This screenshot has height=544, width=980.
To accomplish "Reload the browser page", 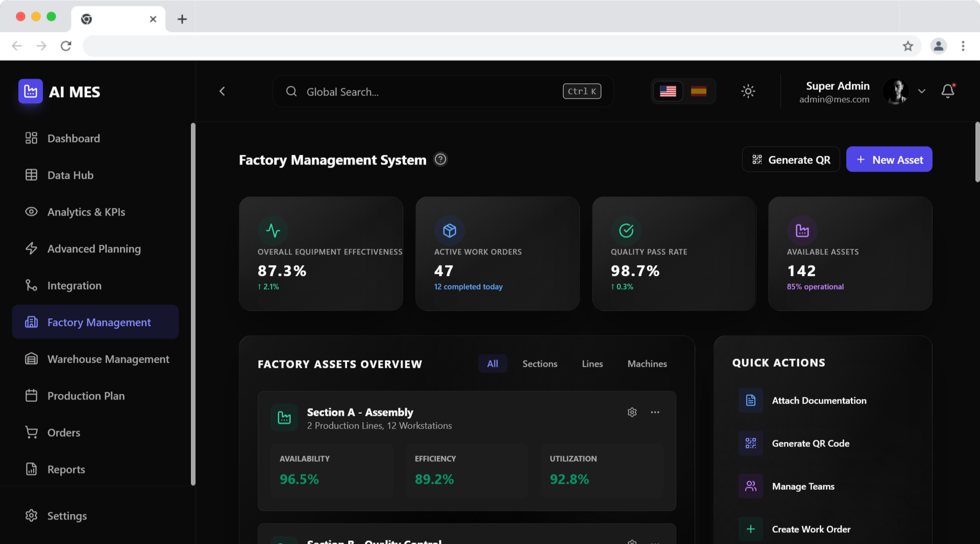I will (66, 46).
